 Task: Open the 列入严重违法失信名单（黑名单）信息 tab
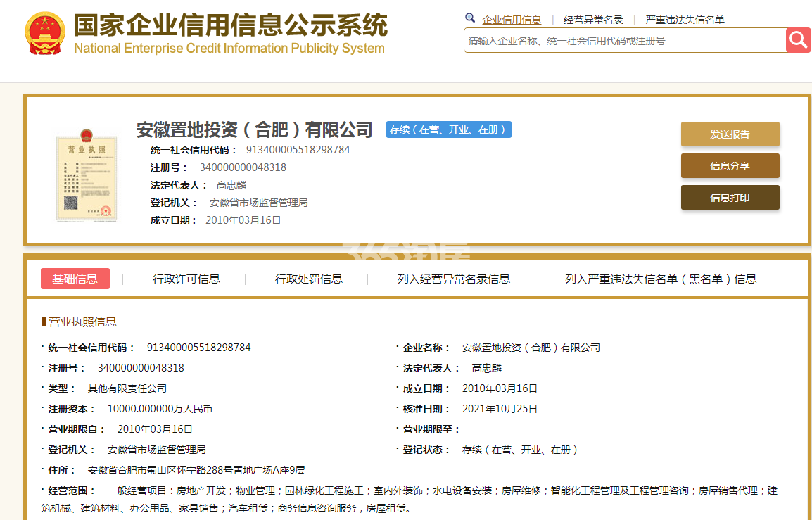pos(661,279)
